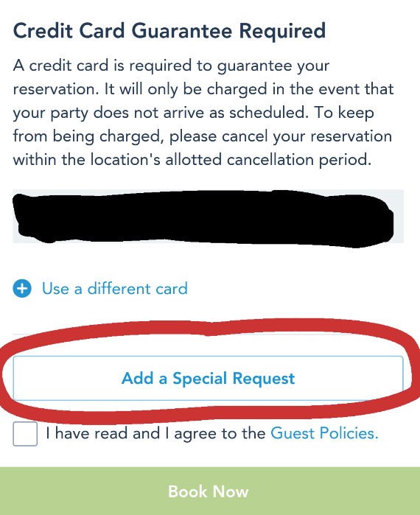Tap the blue plus circle icon

[22, 289]
